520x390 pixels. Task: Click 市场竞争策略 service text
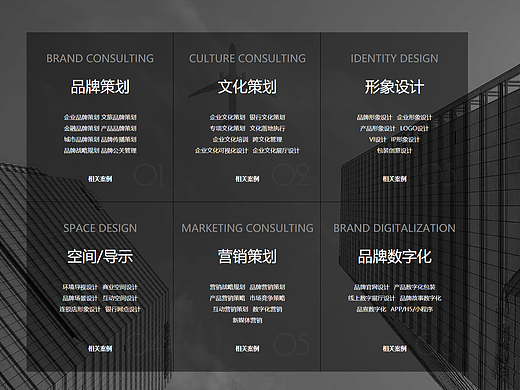click(x=267, y=298)
